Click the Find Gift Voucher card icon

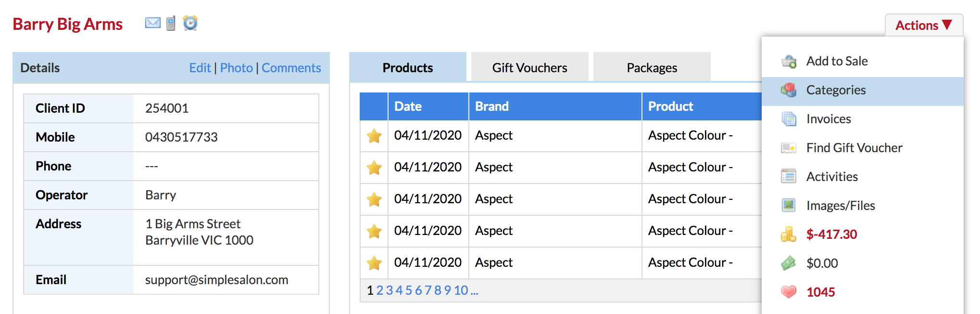[789, 148]
